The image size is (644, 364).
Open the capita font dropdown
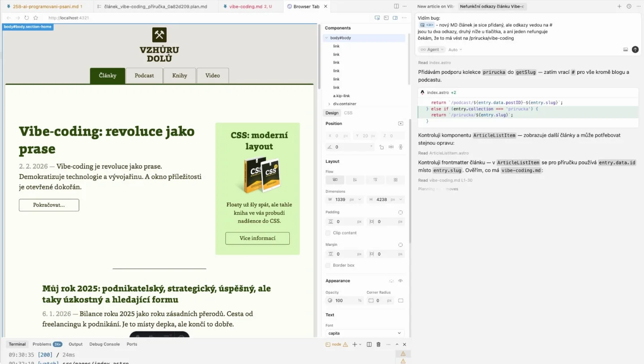pos(364,333)
